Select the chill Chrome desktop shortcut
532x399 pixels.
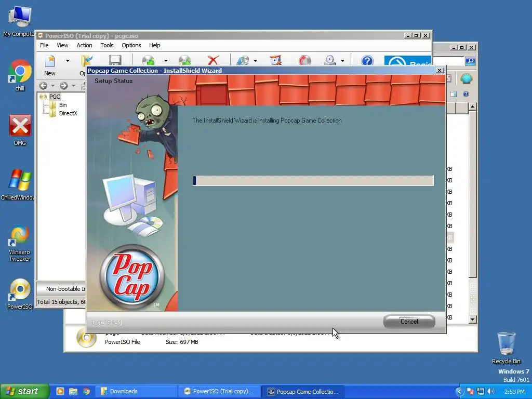pos(20,75)
